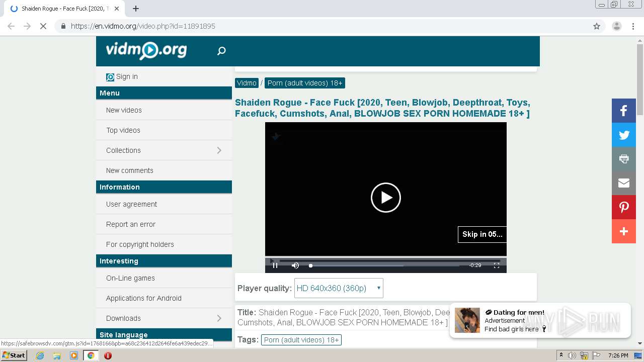Open New videos page

coord(124,110)
